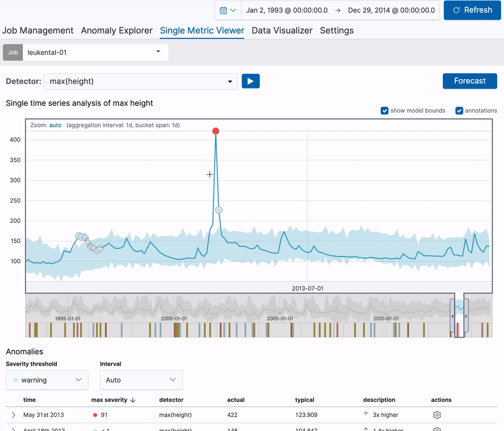Expand the May 31st 2013 anomaly row
Screen dimensions: 504x431
(x=14, y=415)
